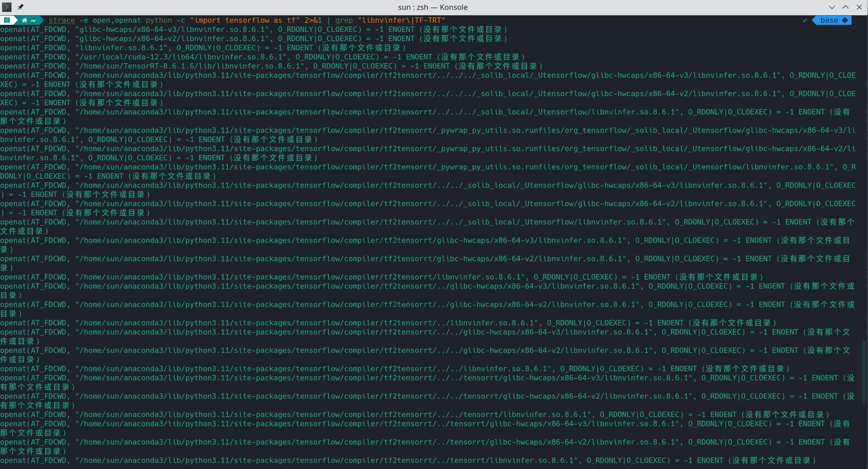Screen dimensions: 868x469
Task: Click the "import tensorflow as tf" string
Action: (245, 20)
